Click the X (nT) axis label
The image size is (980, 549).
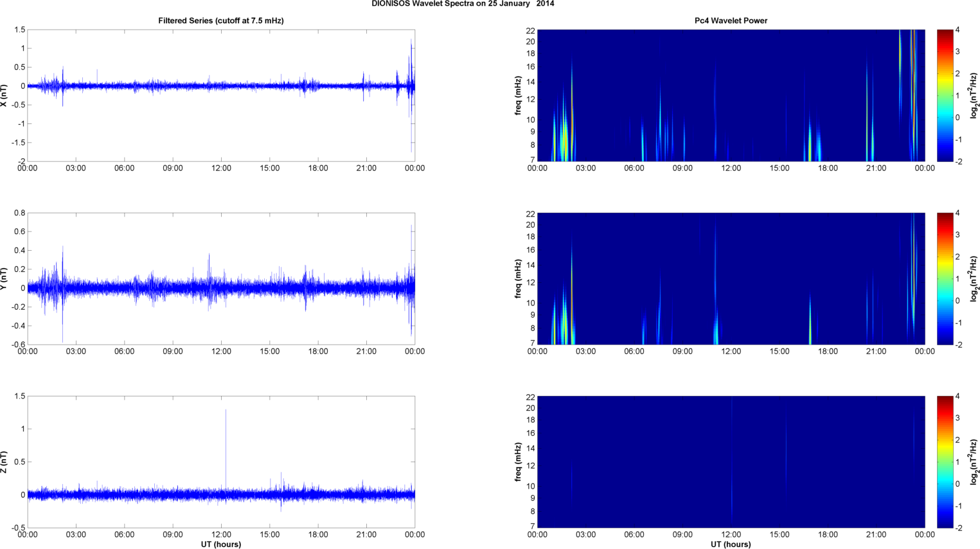[x=4, y=95]
